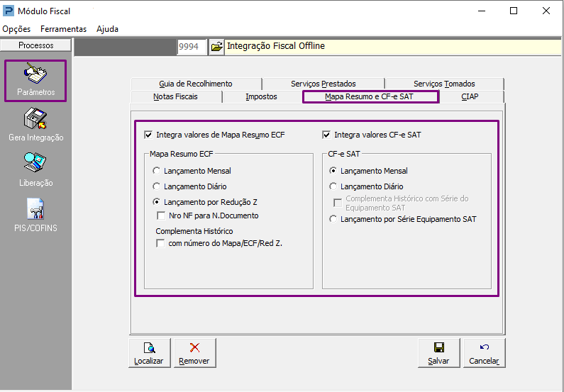Click the open-folder lookup icon beside 9994

[x=216, y=47]
